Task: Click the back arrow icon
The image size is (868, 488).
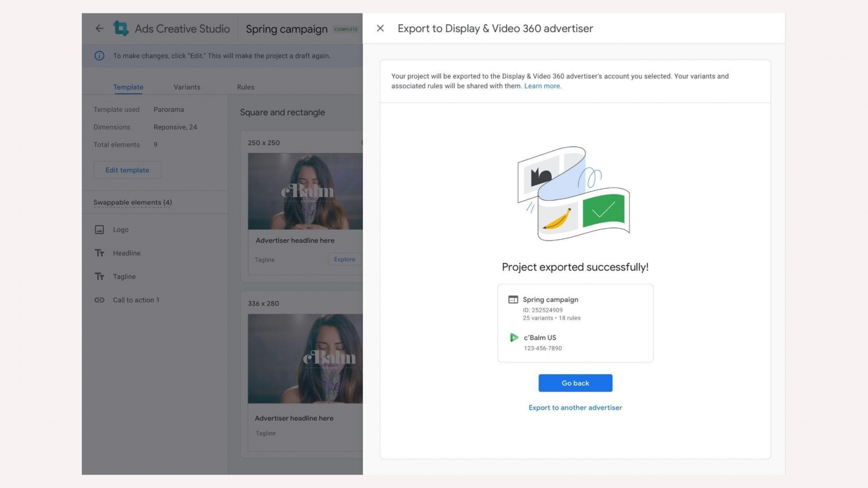Action: coord(99,29)
